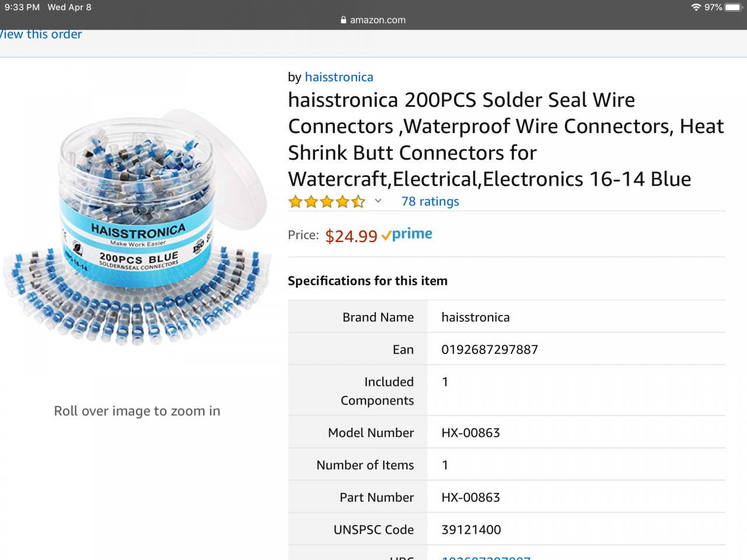Select the Included Components value 1

click(445, 382)
